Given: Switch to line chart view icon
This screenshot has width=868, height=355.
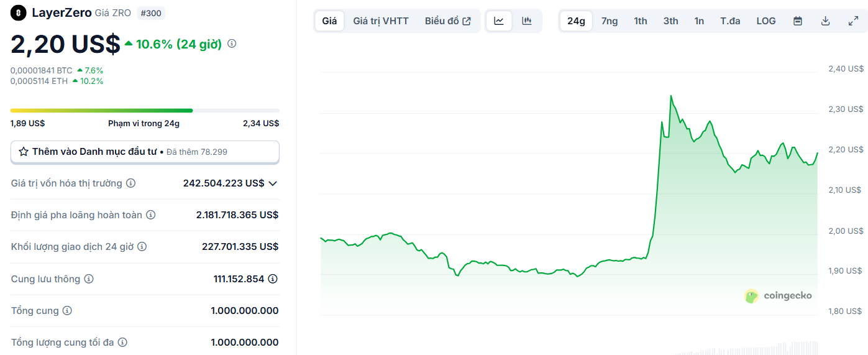Looking at the screenshot, I should (x=499, y=21).
